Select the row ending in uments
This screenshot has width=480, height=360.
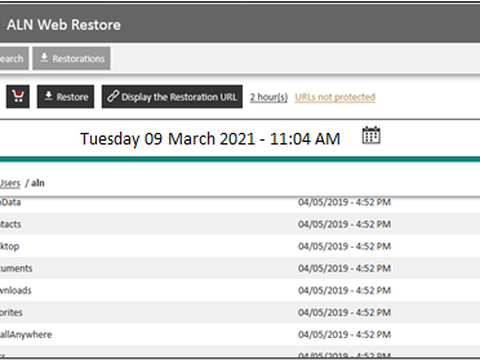(x=240, y=268)
